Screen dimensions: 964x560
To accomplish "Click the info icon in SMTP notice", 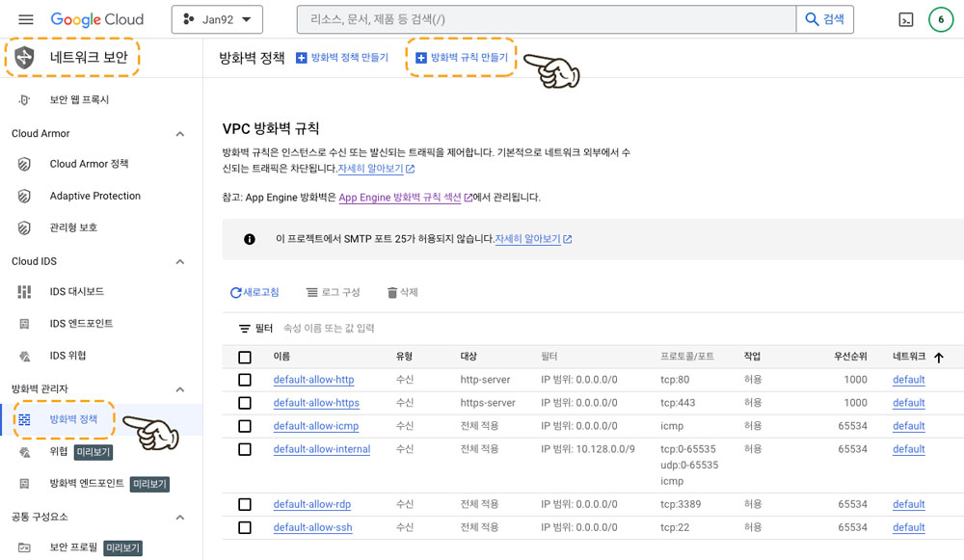I will click(x=250, y=239).
